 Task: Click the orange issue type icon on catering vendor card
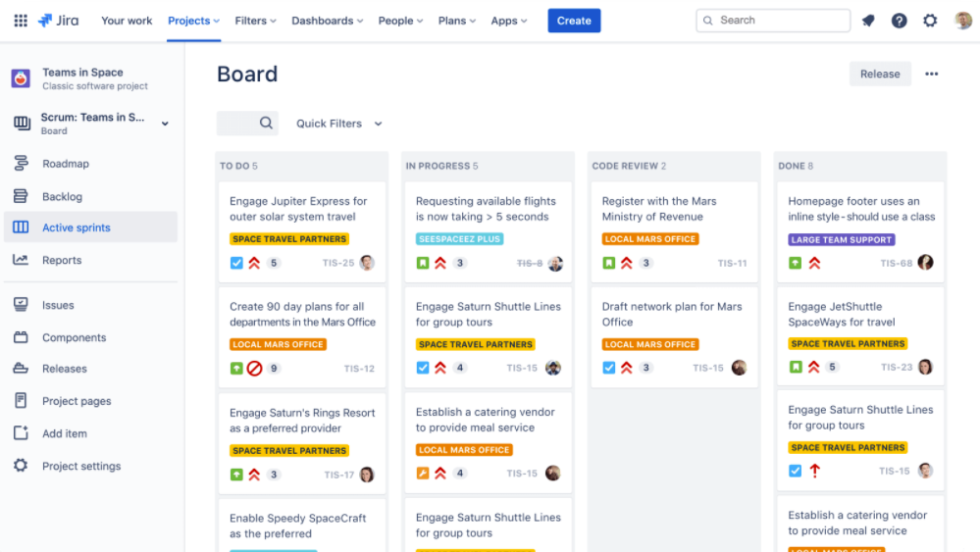click(x=423, y=474)
